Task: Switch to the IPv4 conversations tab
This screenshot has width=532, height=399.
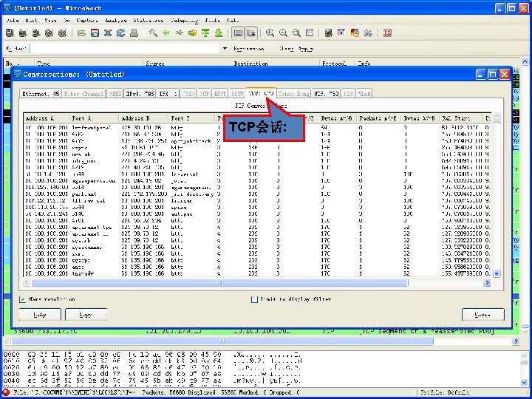Action: (x=140, y=94)
